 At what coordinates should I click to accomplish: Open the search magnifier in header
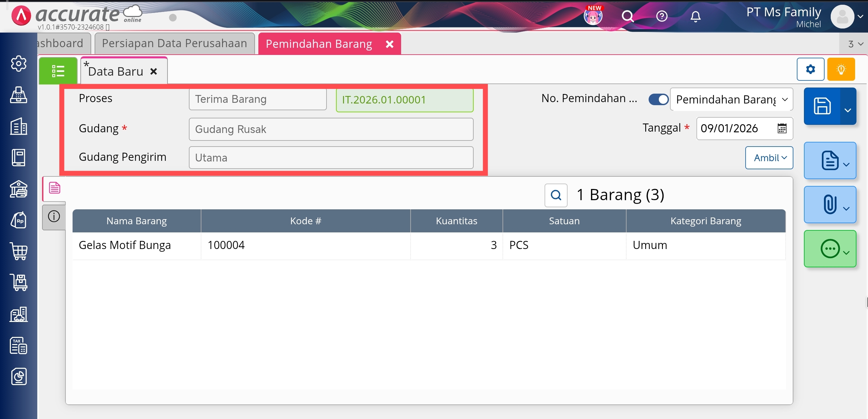click(x=628, y=16)
